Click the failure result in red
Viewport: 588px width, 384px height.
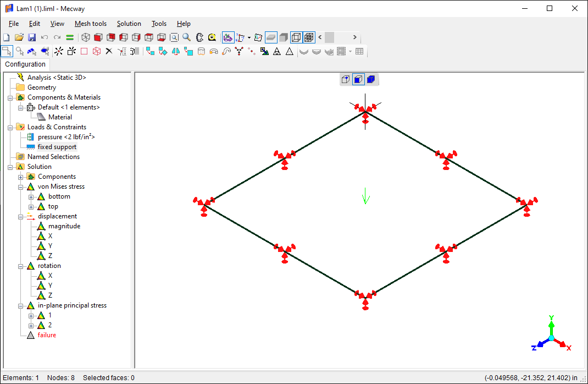(x=47, y=335)
